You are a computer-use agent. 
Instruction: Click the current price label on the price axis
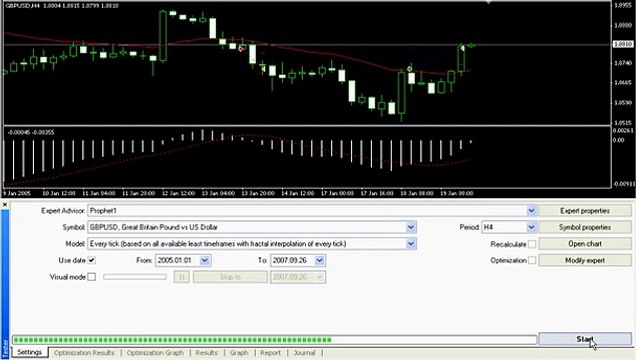pyautogui.click(x=623, y=44)
